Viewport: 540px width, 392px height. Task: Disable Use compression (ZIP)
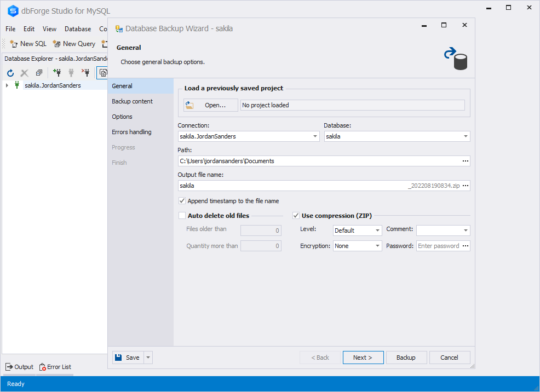[296, 216]
